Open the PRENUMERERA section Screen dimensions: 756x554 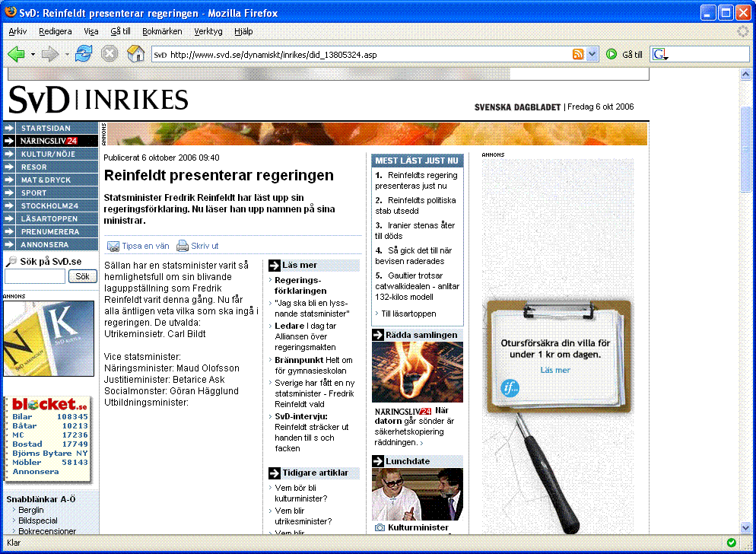pos(50,231)
